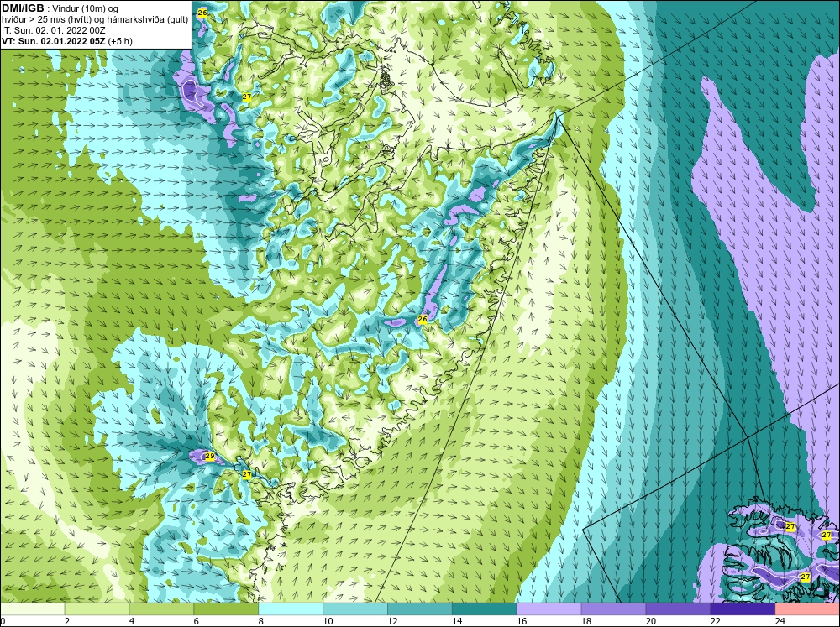This screenshot has height=627, width=840.
Task: Click the legend scale value 18
Action: 586,621
